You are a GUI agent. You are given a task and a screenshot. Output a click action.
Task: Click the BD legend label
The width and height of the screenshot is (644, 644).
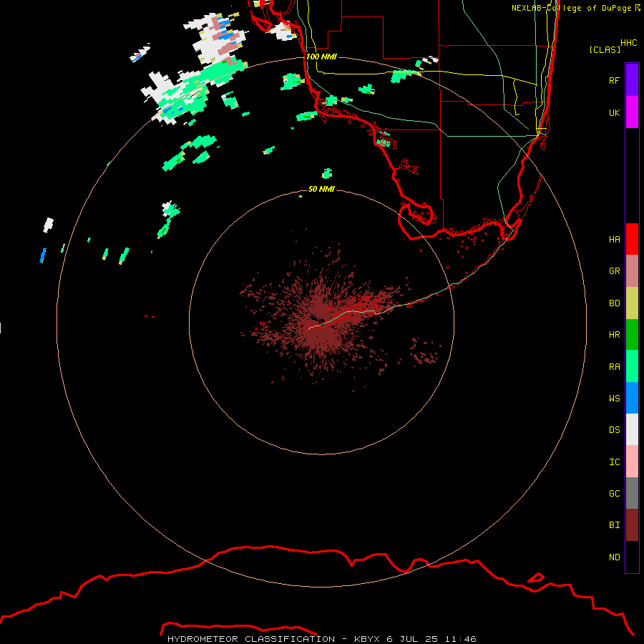[x=614, y=303]
